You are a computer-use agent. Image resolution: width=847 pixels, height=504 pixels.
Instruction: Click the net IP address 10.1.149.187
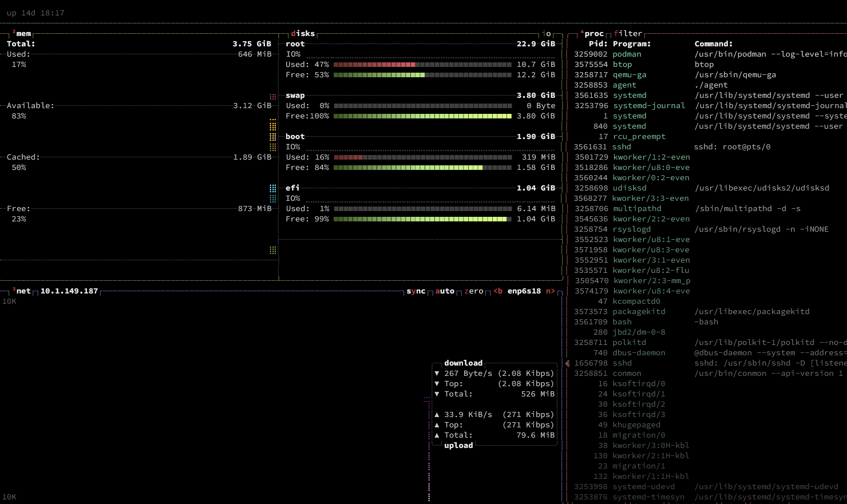69,291
